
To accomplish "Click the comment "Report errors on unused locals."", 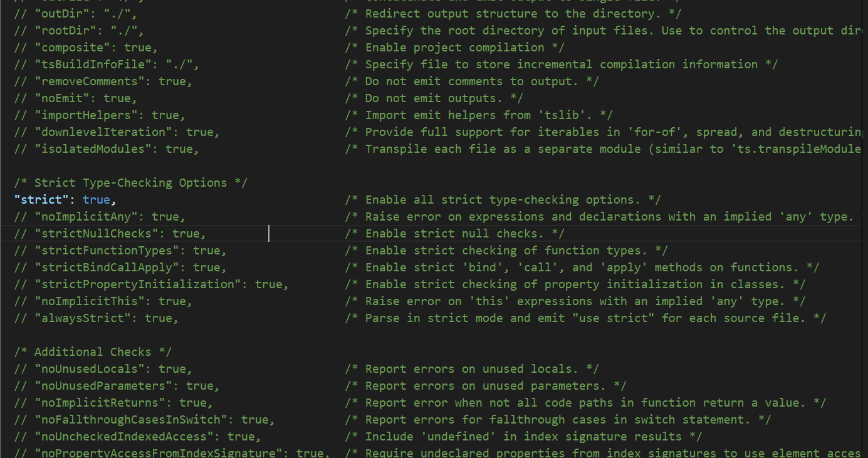I will tap(472, 369).
